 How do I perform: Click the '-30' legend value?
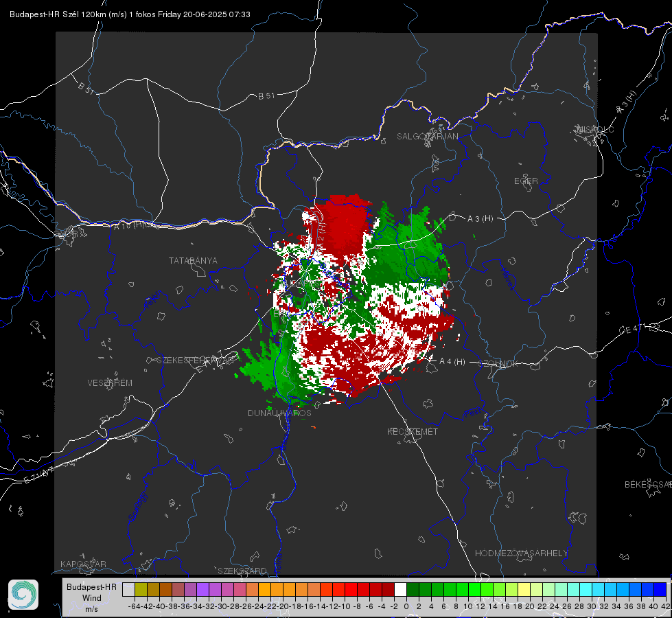tap(221, 606)
